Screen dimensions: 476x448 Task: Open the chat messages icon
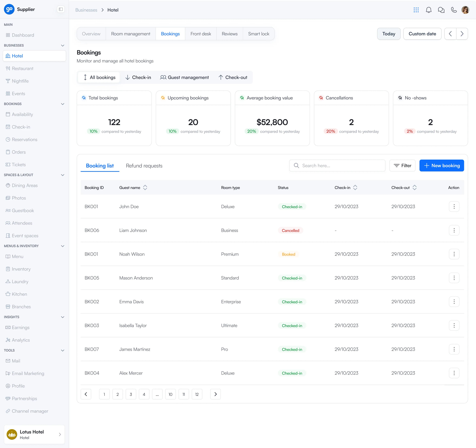coord(441,10)
